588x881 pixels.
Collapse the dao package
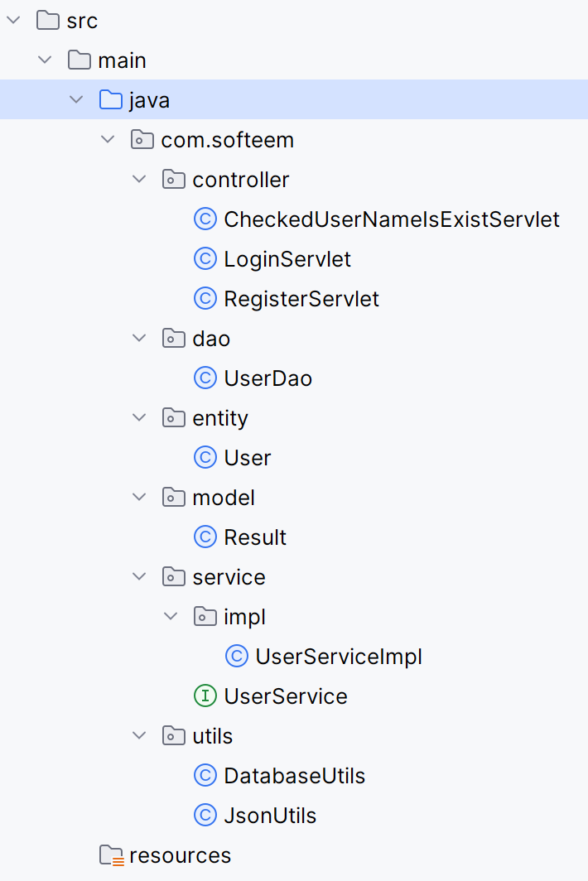[139, 338]
